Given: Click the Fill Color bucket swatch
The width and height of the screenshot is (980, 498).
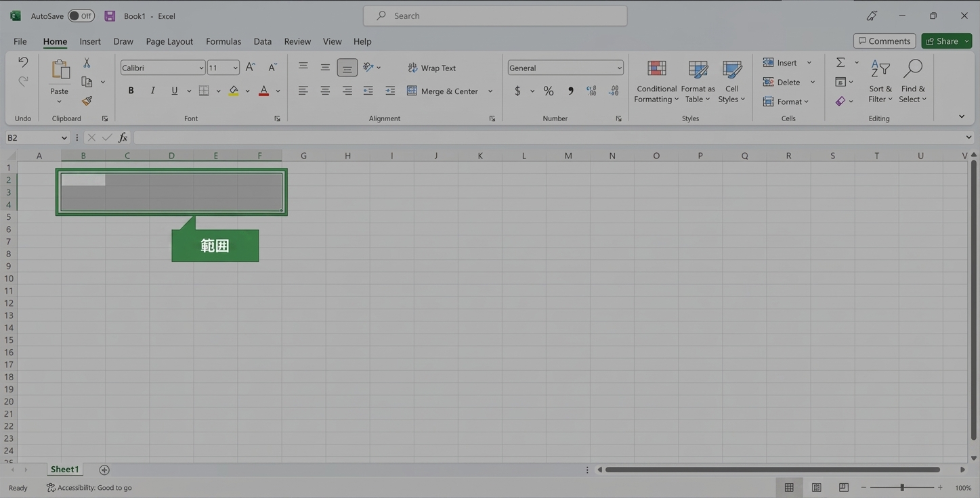Looking at the screenshot, I should [234, 91].
